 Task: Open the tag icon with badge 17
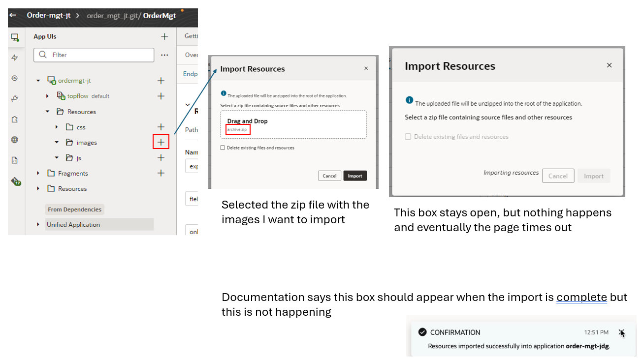click(16, 181)
